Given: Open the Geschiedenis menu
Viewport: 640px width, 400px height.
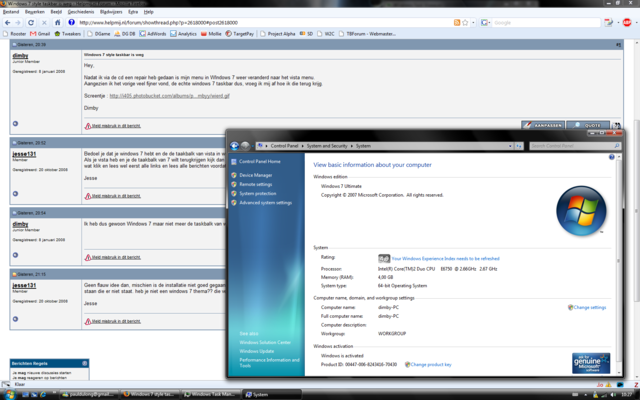Looking at the screenshot, I should (x=81, y=12).
